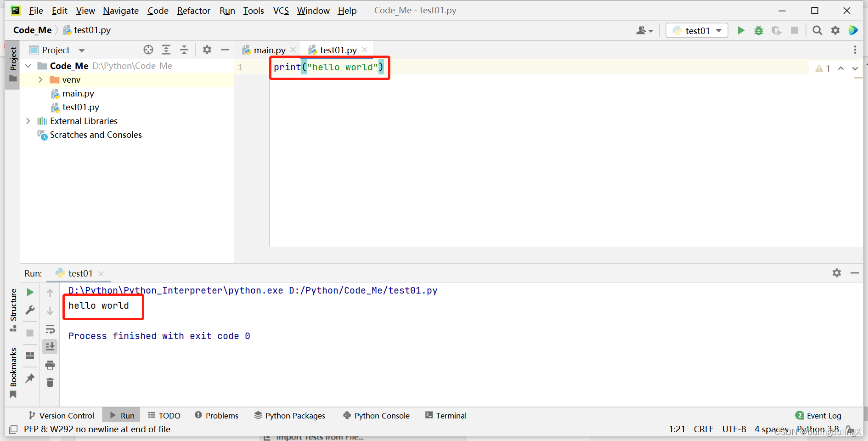Image resolution: width=868 pixels, height=441 pixels.
Task: Open Python Console tool window
Action: pyautogui.click(x=377, y=415)
